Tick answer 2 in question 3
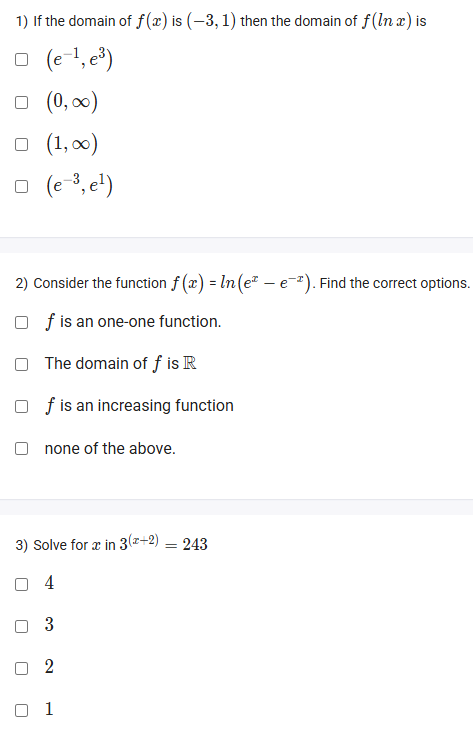This screenshot has width=473, height=741. point(21,668)
